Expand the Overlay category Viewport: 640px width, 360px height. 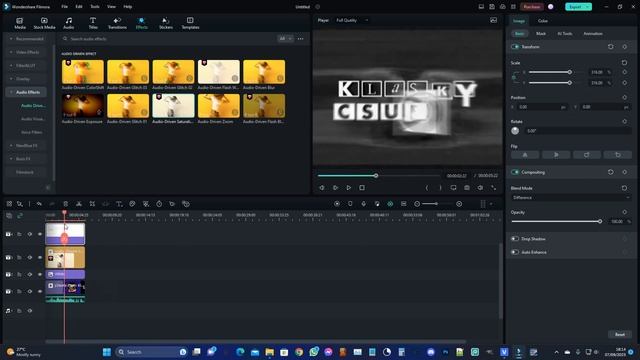pos(27,79)
